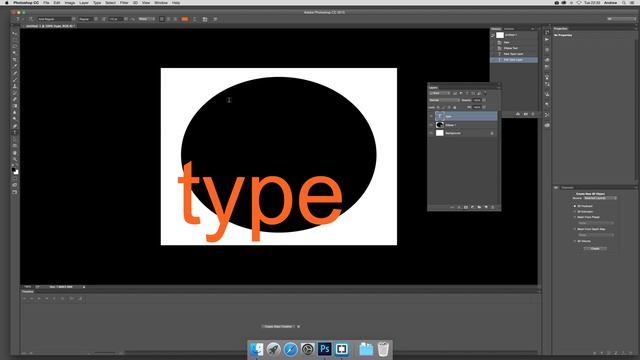Select the Pen tool
Screen dimensions: 640x360
pos(15,126)
